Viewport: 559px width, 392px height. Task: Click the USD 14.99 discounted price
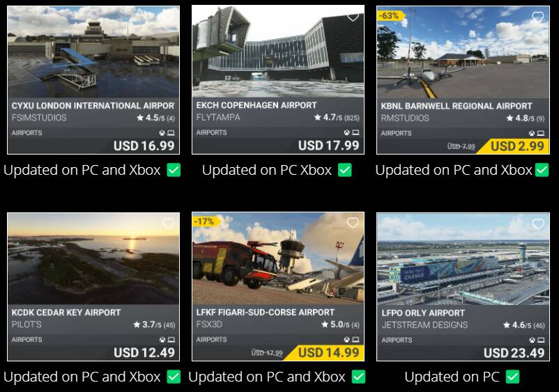328,352
